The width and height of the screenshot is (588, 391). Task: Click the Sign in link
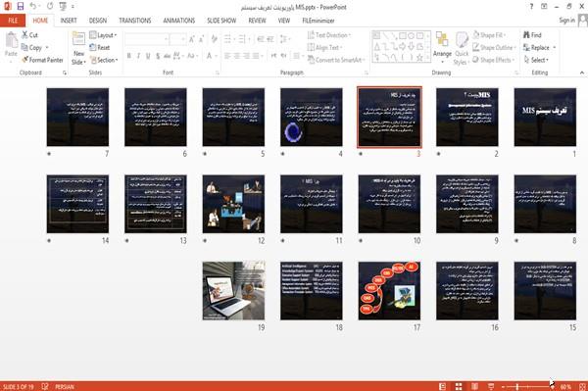(566, 21)
